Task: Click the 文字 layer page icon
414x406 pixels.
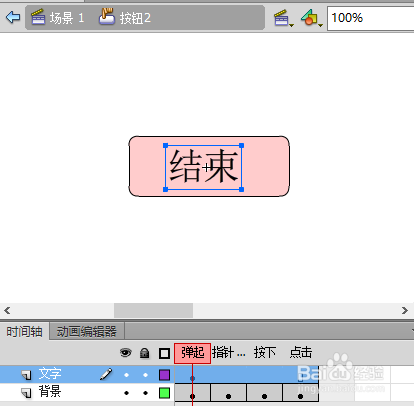Action: coord(26,375)
